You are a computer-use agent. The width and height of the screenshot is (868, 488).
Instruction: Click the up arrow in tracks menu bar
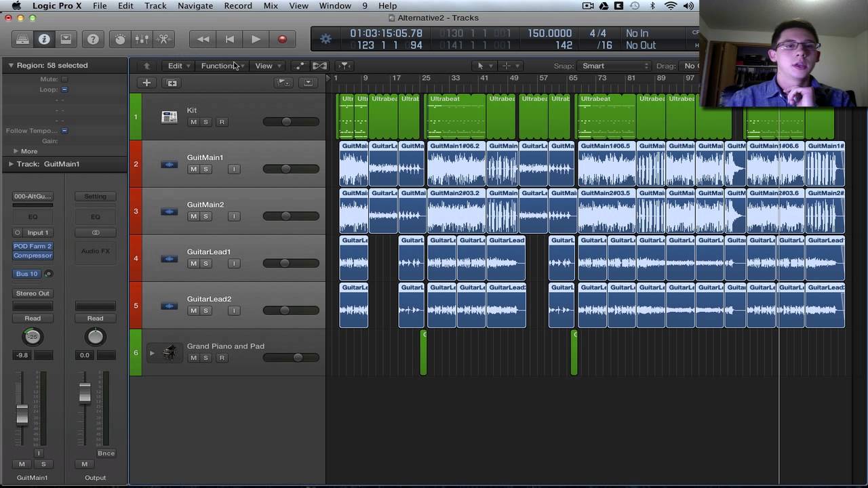(146, 66)
